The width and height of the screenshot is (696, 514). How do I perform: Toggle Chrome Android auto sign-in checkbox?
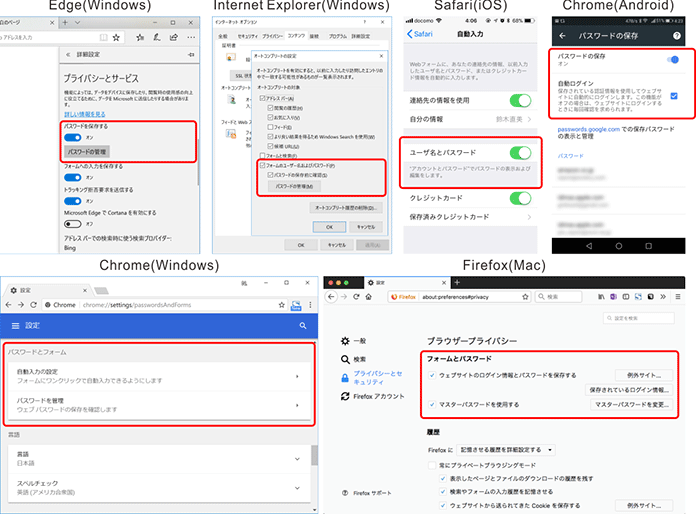(x=674, y=96)
